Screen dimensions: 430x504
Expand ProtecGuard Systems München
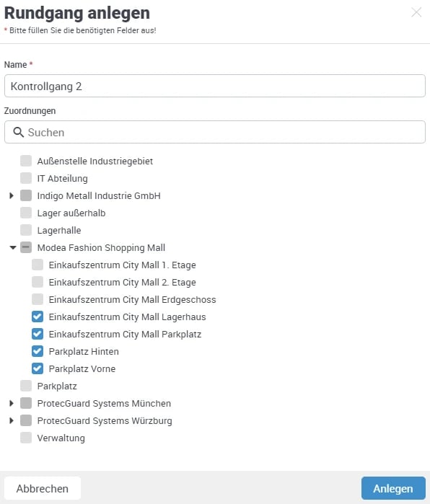click(x=12, y=403)
